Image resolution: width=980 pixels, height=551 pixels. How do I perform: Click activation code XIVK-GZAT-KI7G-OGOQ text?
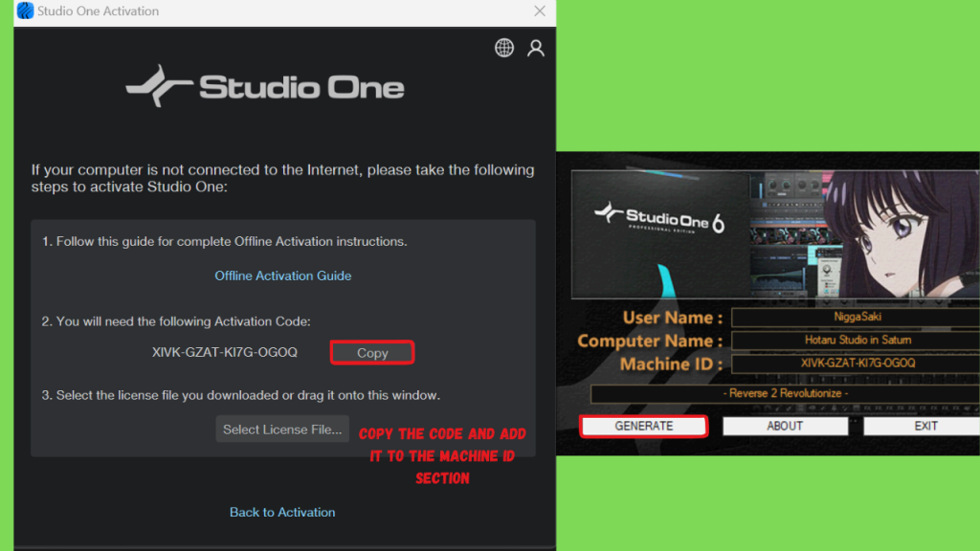225,352
